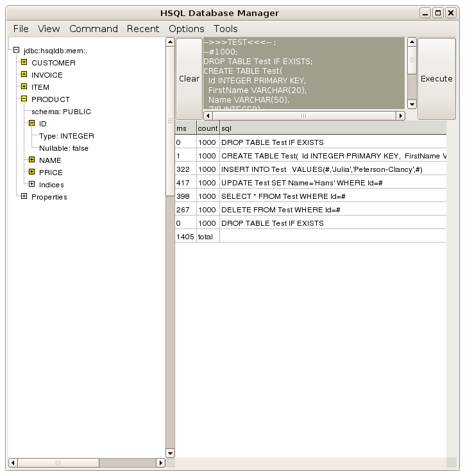The height and width of the screenshot is (476, 465).
Task: Expand the ITEM table node
Action: click(x=24, y=87)
